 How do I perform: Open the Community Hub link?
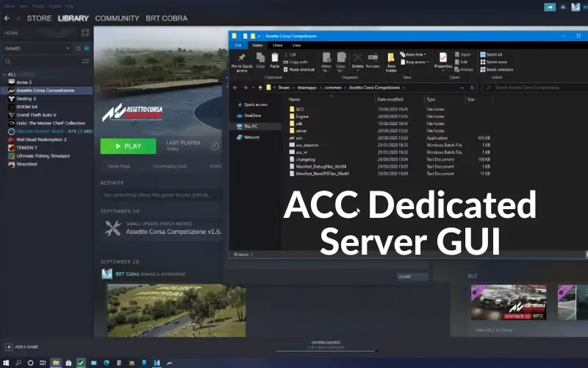170,166
